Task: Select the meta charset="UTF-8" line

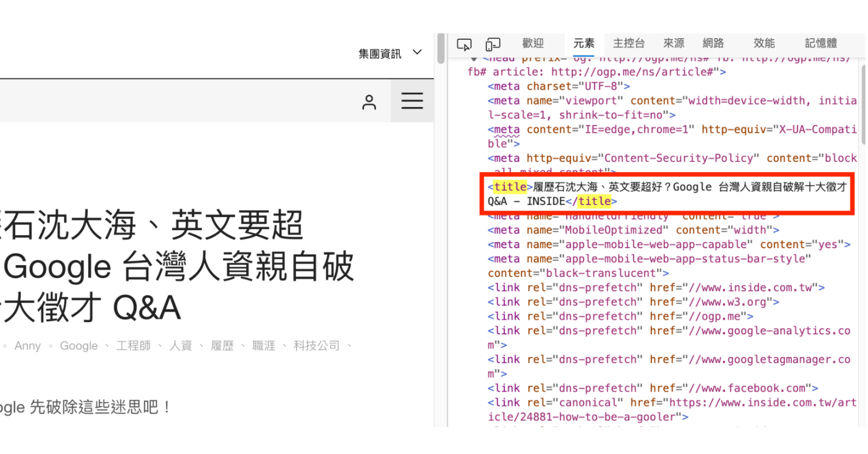Action: point(559,86)
